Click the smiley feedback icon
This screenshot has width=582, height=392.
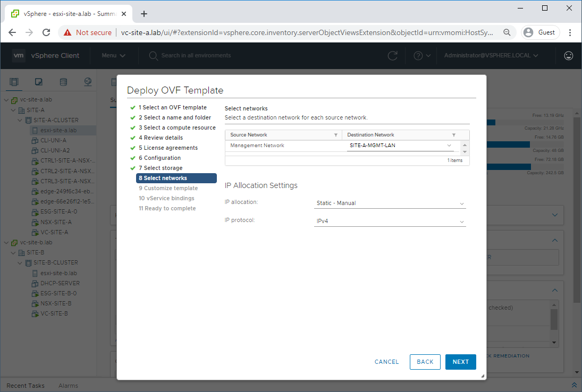click(x=568, y=56)
